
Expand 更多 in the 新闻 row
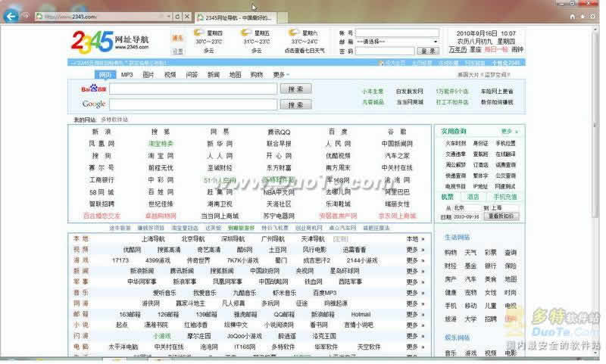coord(415,272)
